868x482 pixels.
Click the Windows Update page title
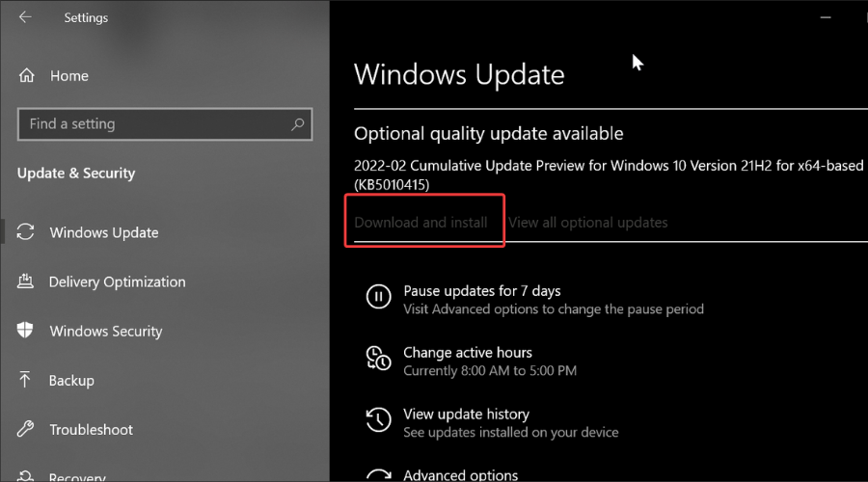point(459,74)
